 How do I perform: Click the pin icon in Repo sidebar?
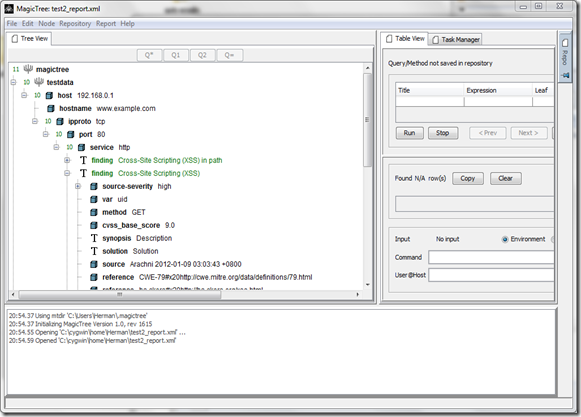565,75
